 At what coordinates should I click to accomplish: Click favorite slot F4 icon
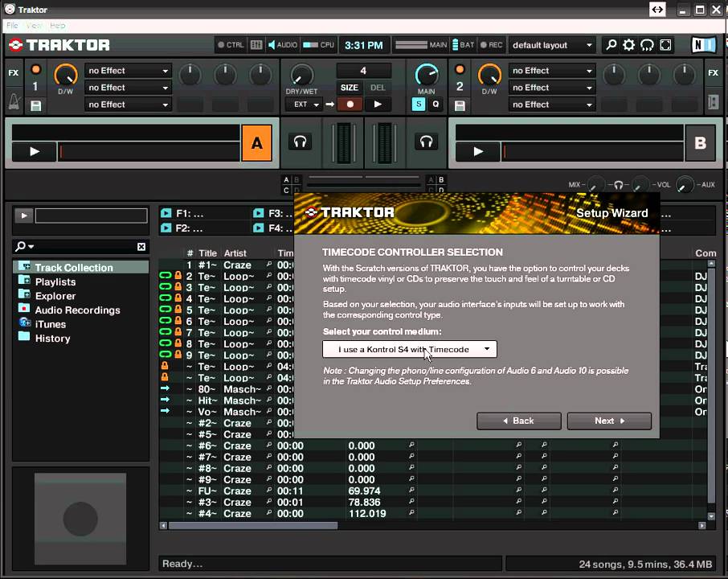click(258, 228)
